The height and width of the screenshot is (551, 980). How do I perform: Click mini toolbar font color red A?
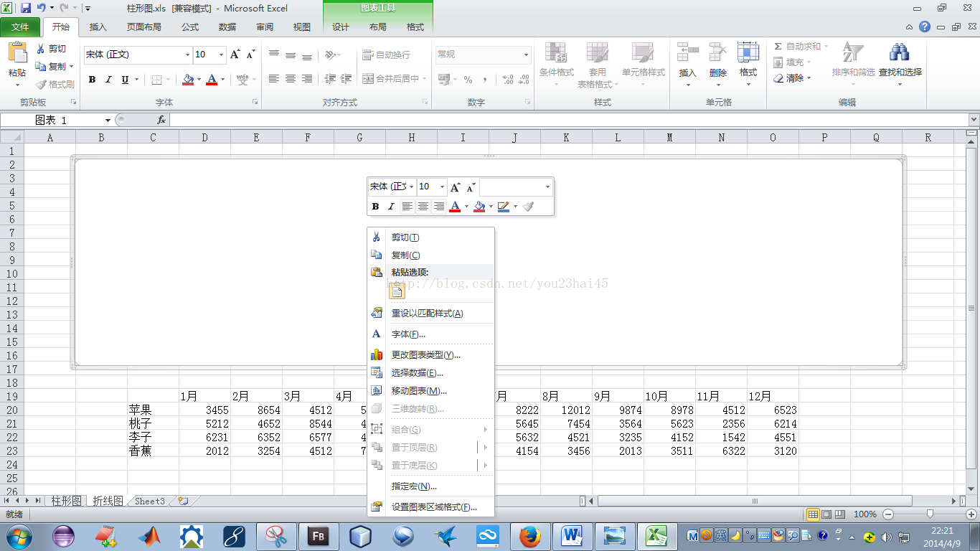(454, 207)
